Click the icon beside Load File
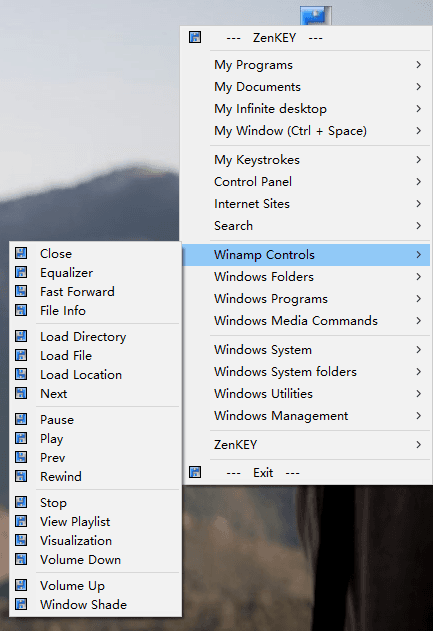Viewport: 433px width, 631px height. (x=21, y=355)
